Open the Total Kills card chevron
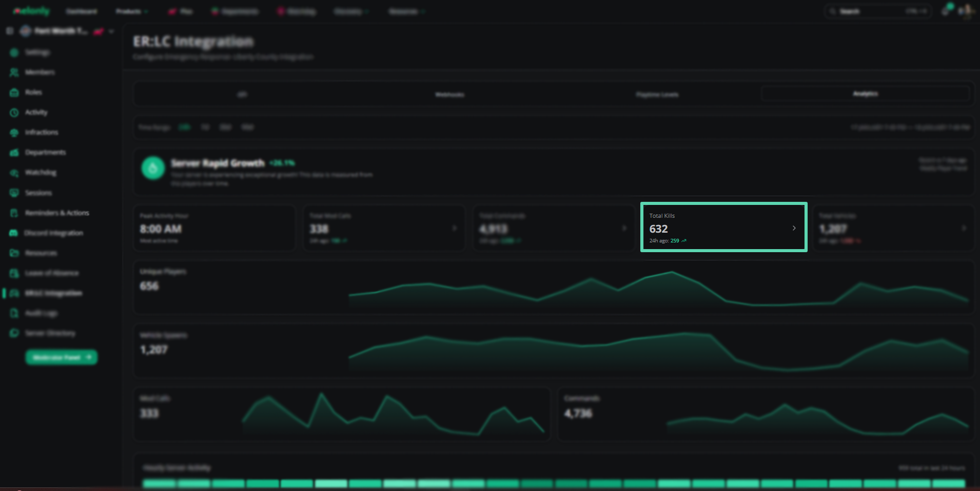Image resolution: width=980 pixels, height=491 pixels. point(794,228)
